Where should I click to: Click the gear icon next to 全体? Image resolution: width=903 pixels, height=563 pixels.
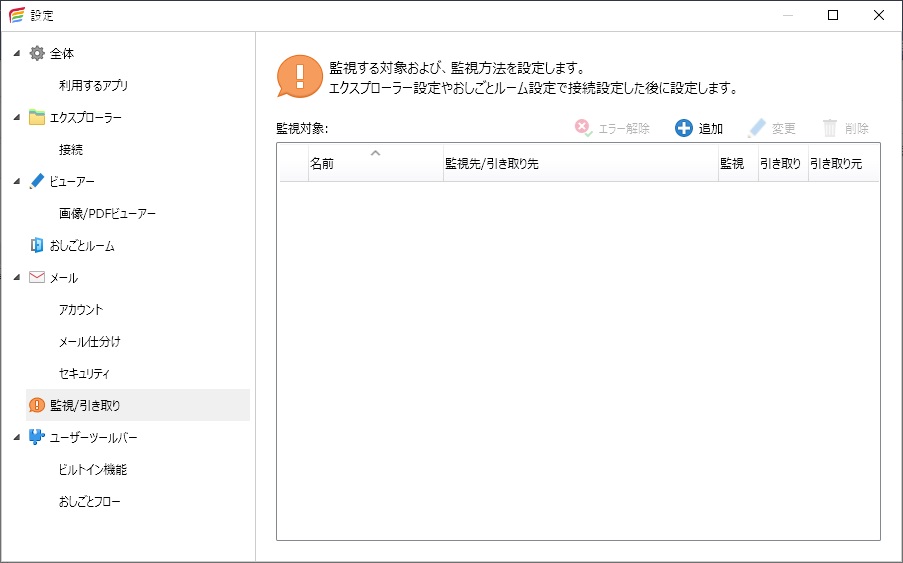pyautogui.click(x=37, y=54)
